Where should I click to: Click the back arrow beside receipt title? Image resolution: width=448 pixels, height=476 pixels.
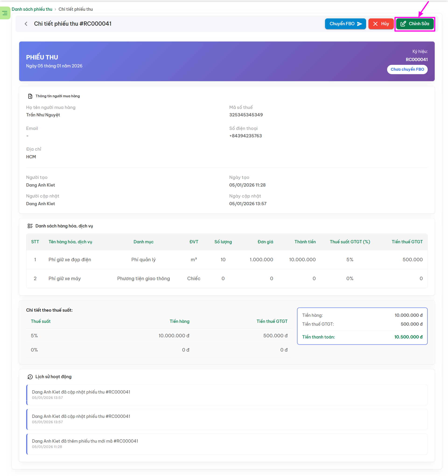tap(26, 24)
